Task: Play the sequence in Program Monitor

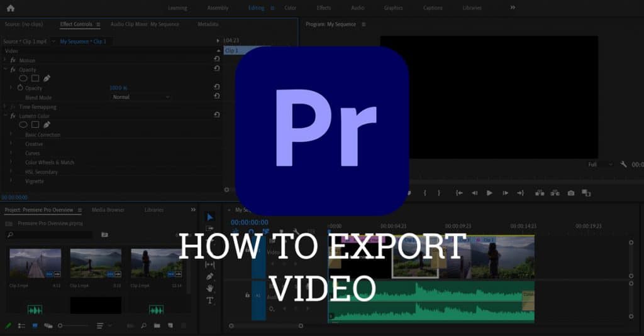Action: [x=489, y=193]
